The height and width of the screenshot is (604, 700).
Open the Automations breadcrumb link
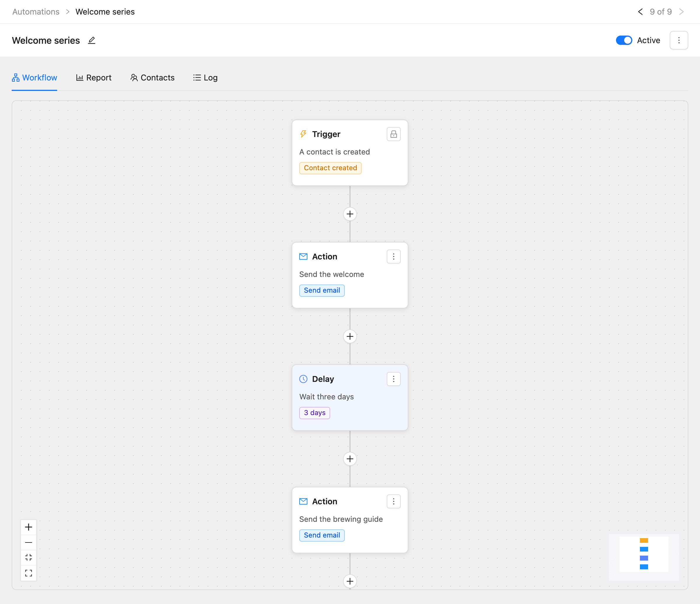pyautogui.click(x=36, y=12)
